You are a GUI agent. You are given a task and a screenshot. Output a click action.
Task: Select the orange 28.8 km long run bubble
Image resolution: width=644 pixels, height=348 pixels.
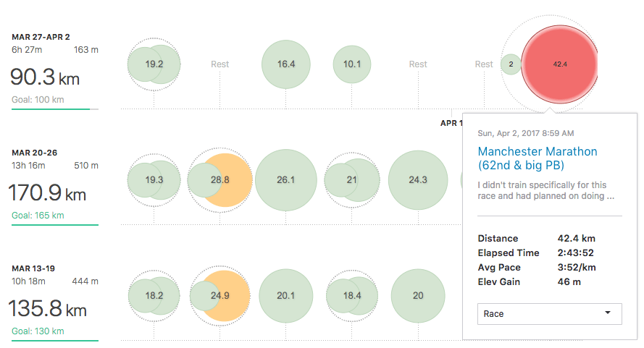pyautogui.click(x=226, y=180)
